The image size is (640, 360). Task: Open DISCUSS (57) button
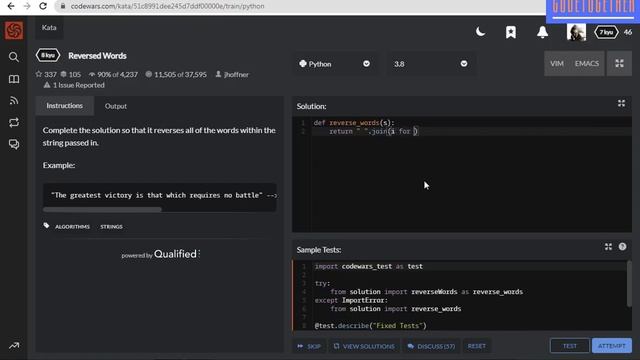click(x=431, y=346)
